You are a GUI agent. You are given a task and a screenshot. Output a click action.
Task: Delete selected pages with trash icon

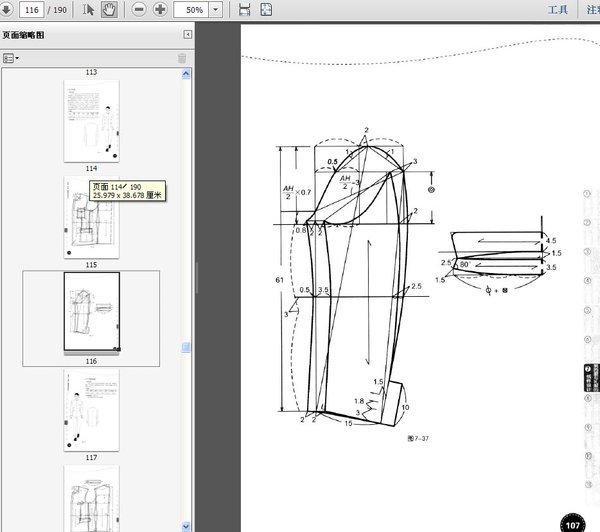click(x=182, y=58)
